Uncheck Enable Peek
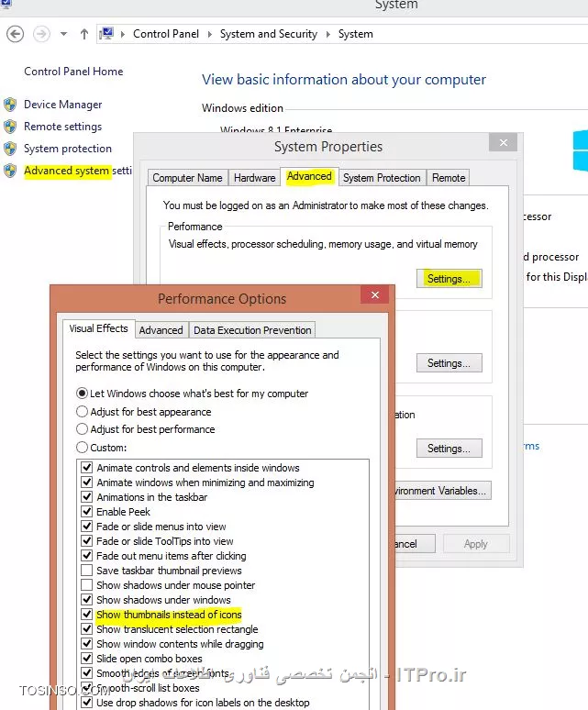Screen dimensions: 588x710 click(87, 512)
